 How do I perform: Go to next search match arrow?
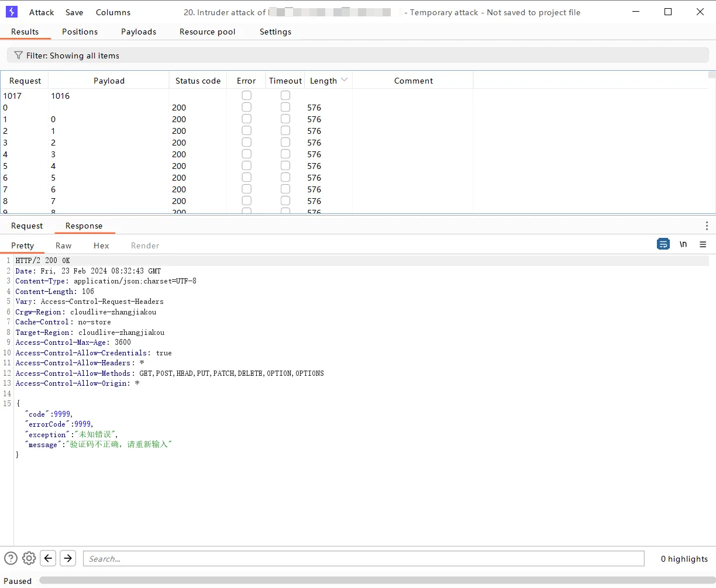tap(68, 558)
